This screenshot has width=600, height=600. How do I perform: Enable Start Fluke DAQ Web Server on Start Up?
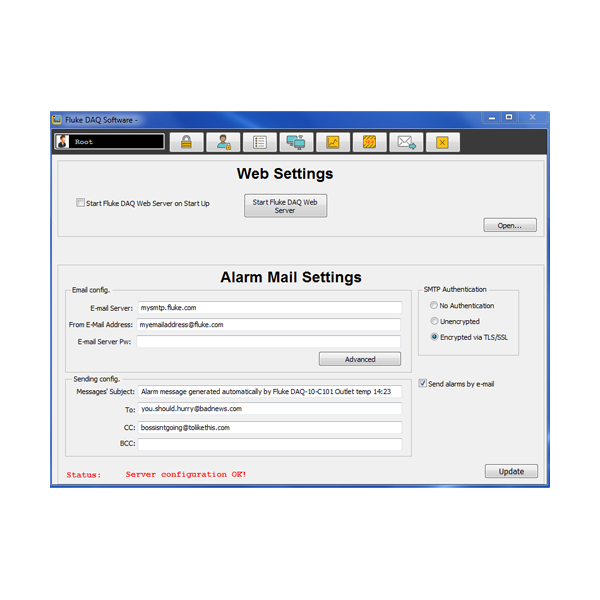(x=80, y=202)
